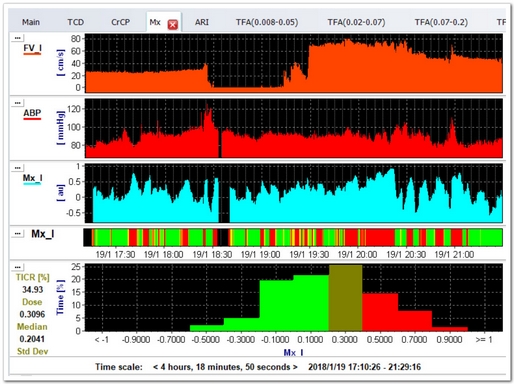
Task: Open the options button beside FV_l chart
Action: click(17, 38)
